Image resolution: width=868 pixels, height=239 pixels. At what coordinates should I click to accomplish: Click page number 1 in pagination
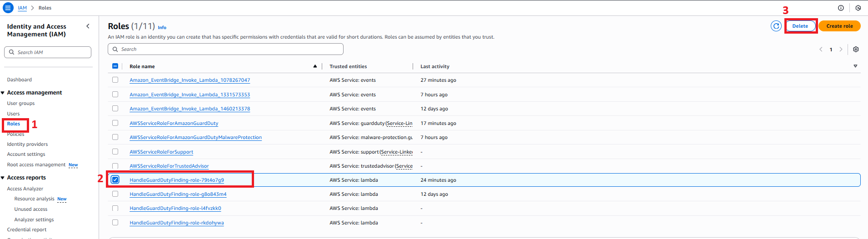[831, 50]
